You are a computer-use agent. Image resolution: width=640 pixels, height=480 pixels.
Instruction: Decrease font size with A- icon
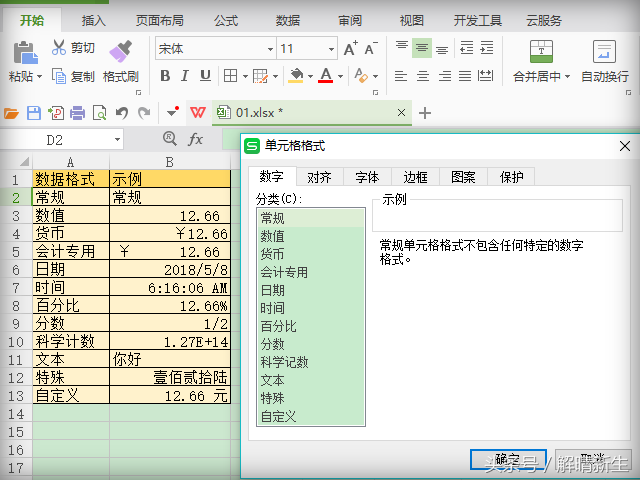coord(371,49)
